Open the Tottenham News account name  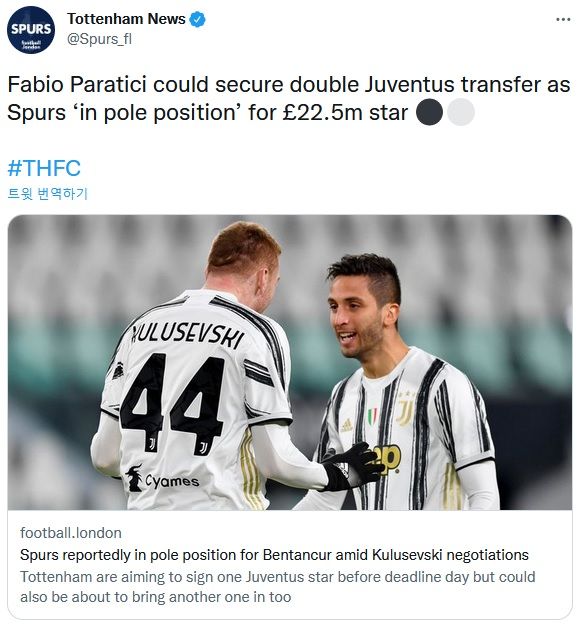pyautogui.click(x=126, y=19)
